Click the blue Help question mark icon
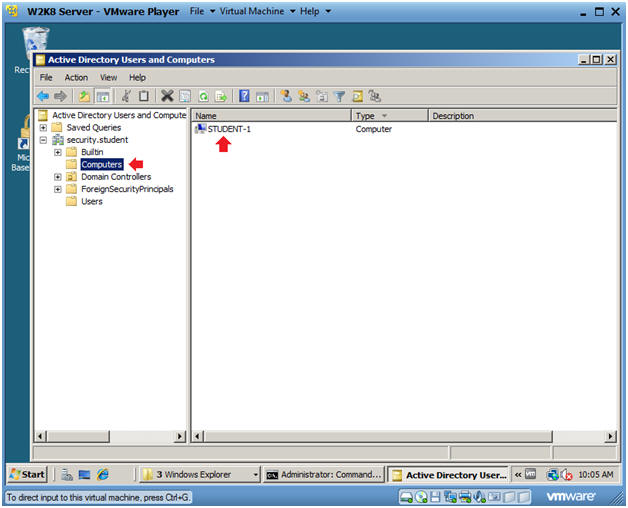 (244, 96)
